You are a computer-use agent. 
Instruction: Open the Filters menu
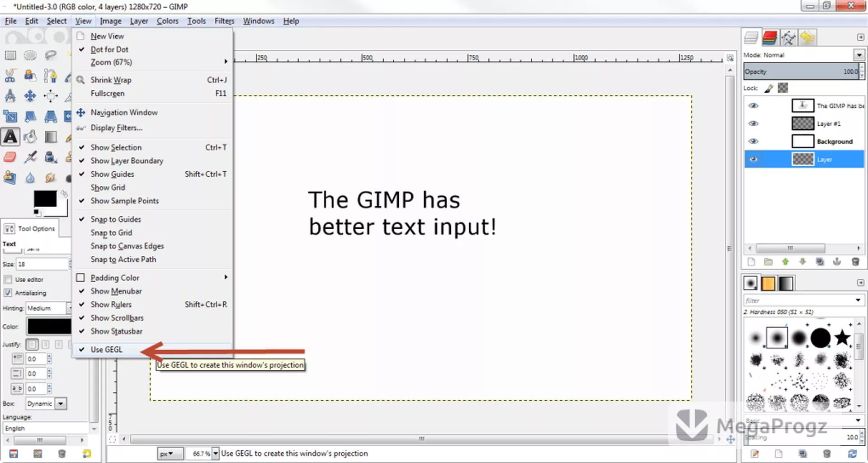(224, 21)
